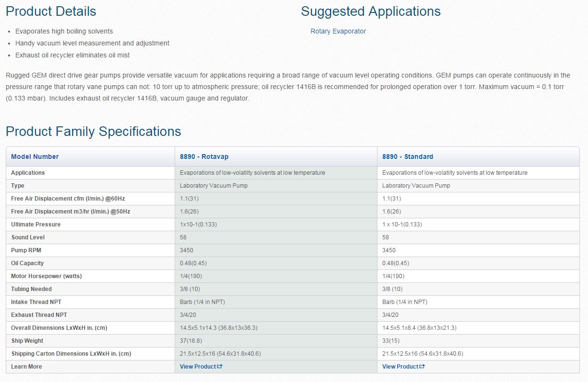Screen dimensions: 588x382
Task: Click the Pump RPM row label
Action: (x=26, y=250)
